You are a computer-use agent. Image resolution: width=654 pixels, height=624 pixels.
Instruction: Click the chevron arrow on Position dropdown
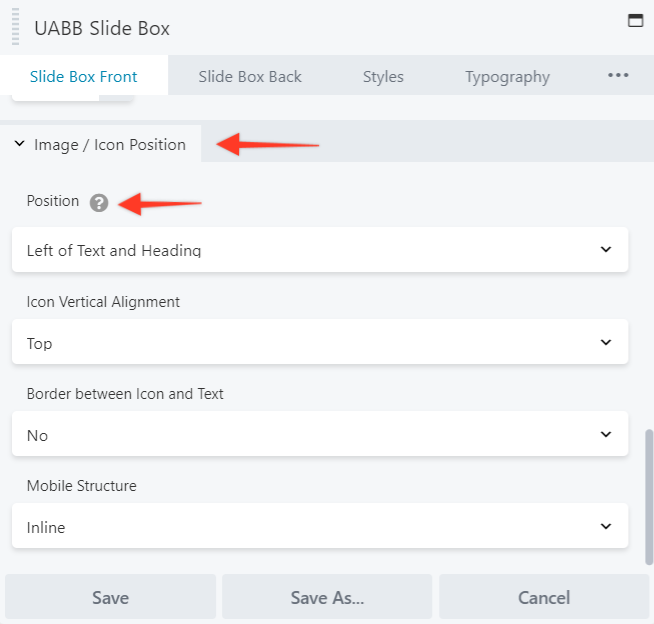point(606,250)
